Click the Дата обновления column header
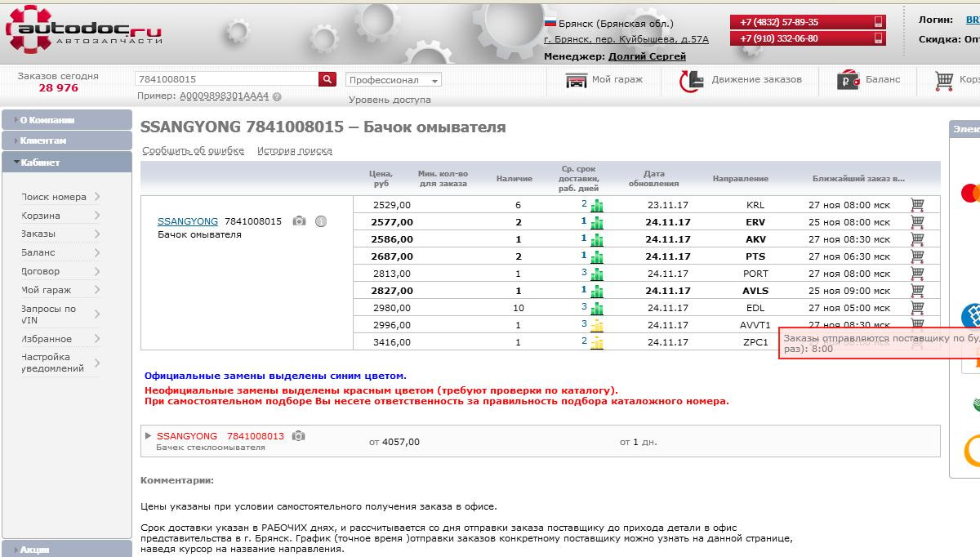The height and width of the screenshot is (557, 980). pos(654,178)
